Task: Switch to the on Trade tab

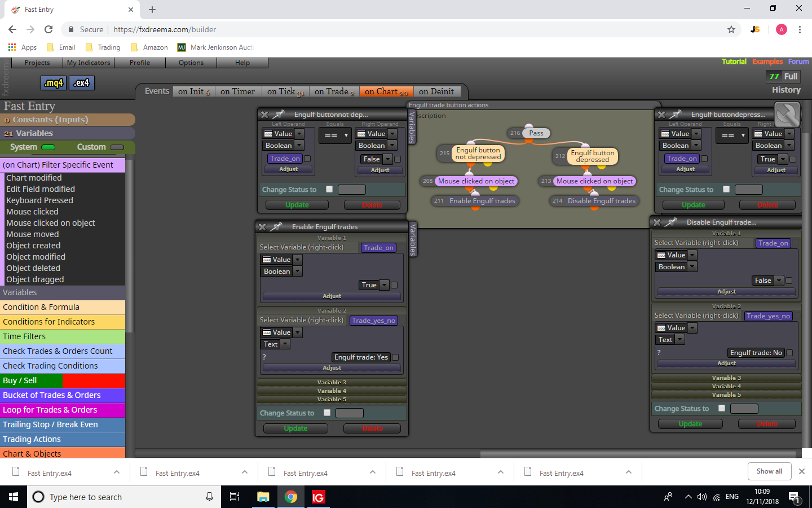Action: [x=334, y=91]
